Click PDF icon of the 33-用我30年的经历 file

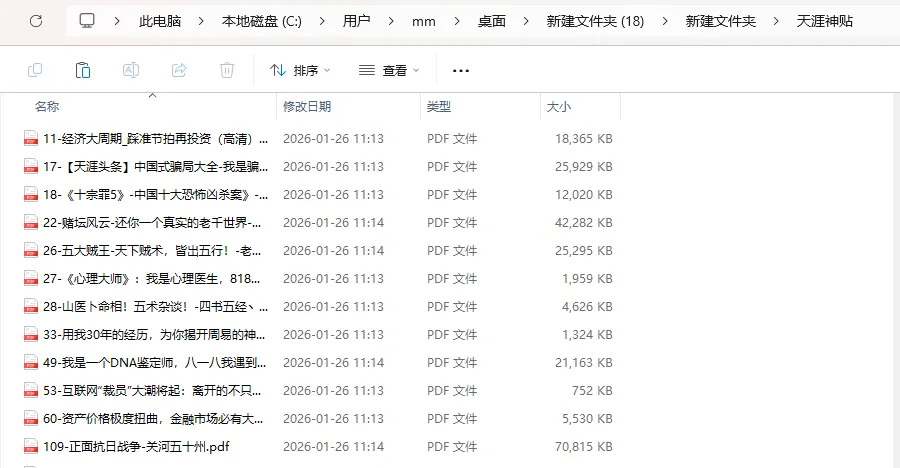(x=30, y=334)
